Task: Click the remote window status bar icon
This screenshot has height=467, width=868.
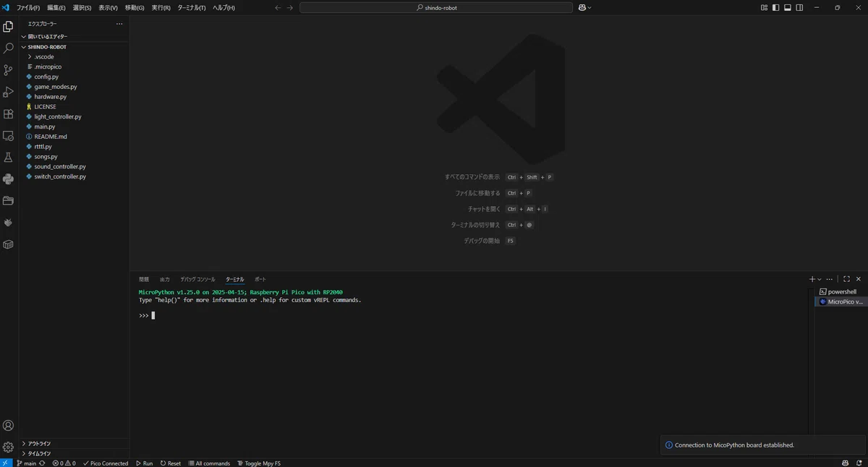Action: tap(6, 463)
